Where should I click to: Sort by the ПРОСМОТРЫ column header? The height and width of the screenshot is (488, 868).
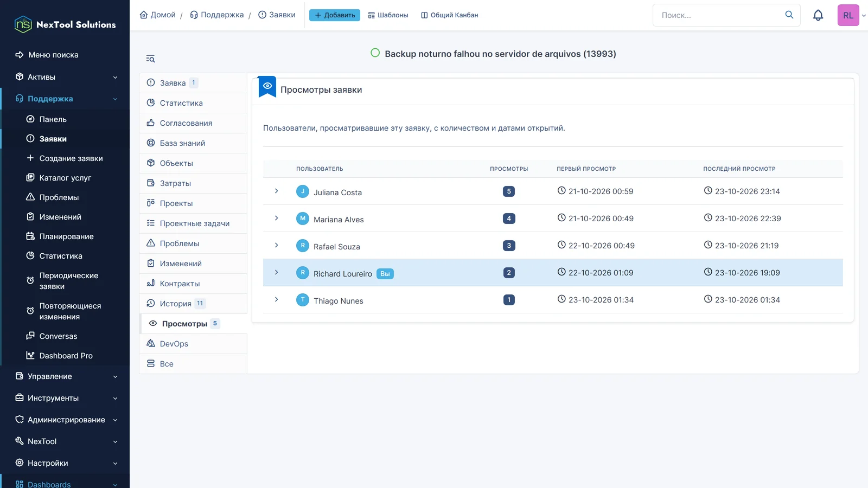point(509,169)
